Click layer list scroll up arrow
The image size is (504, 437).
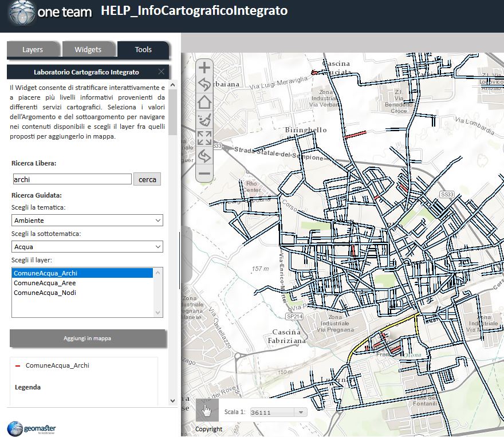click(158, 273)
